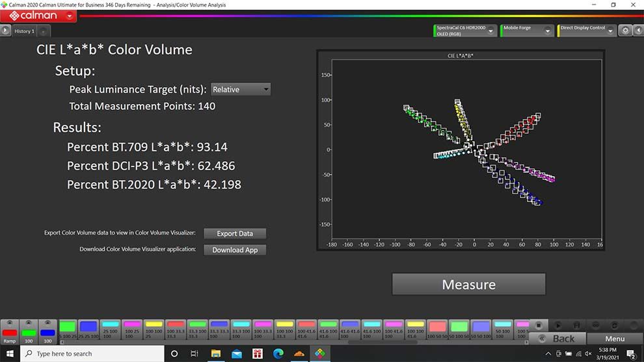
Task: Open the Calman logo main menu
Action: click(38, 16)
